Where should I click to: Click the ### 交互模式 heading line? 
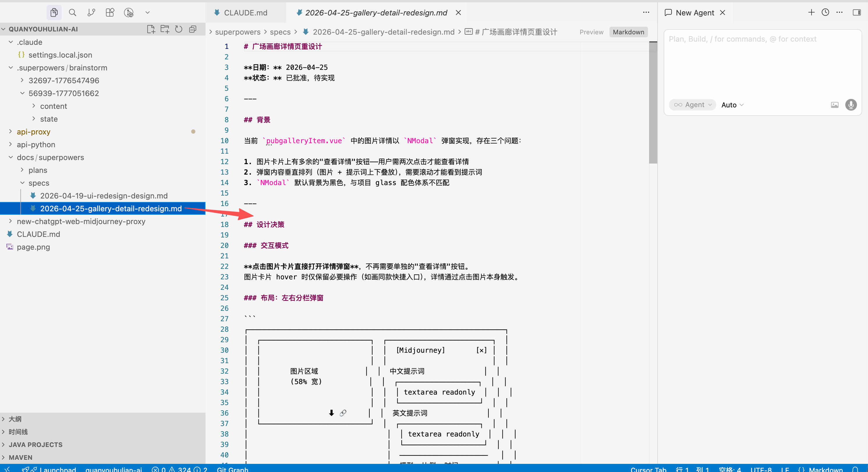pos(266,246)
